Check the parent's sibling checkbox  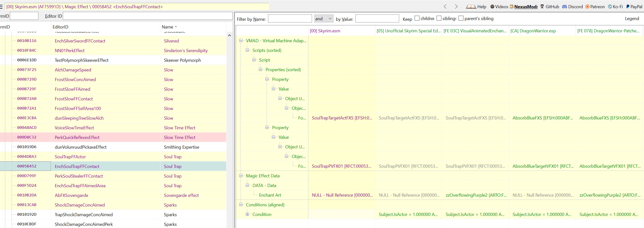pos(461,18)
